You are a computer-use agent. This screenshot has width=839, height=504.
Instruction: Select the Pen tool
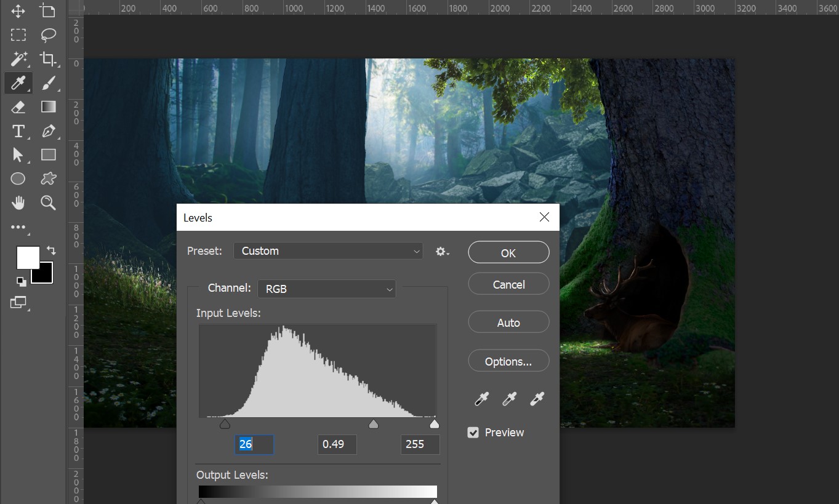point(48,130)
